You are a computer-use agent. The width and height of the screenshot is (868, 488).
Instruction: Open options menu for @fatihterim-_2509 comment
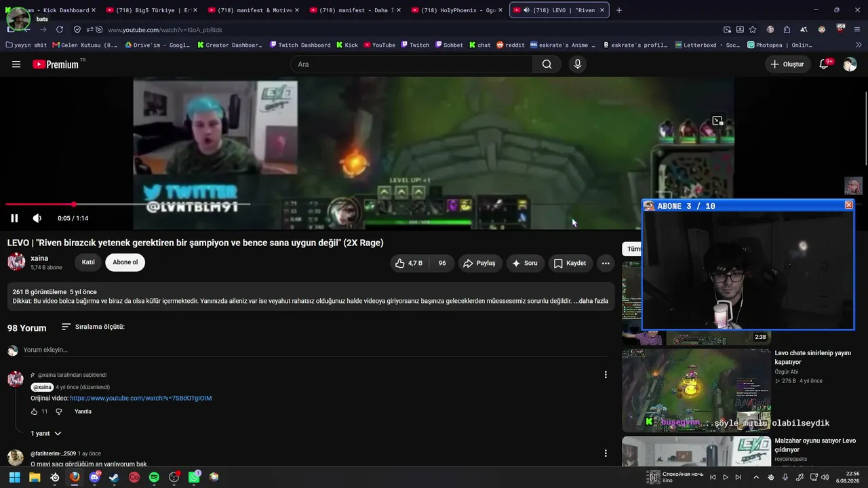(606, 453)
